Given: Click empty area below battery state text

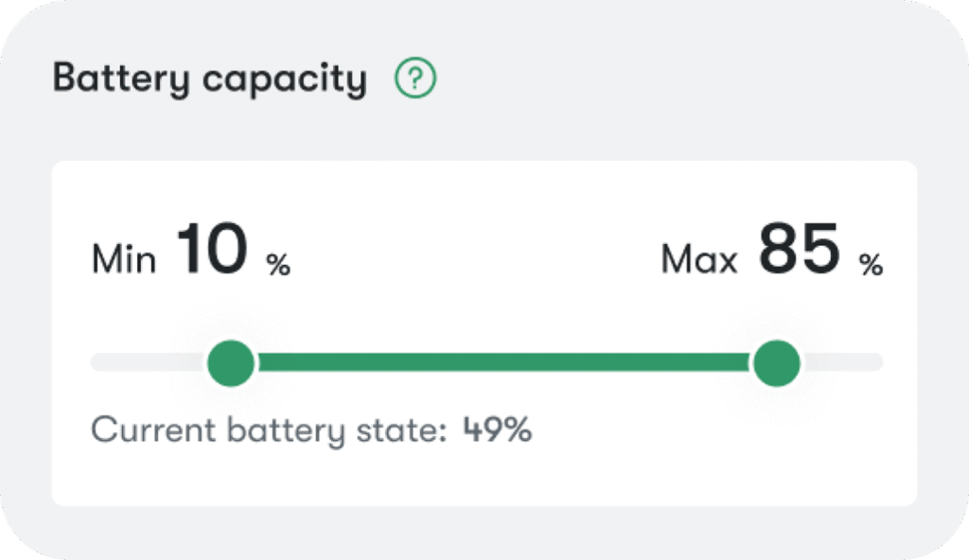Looking at the screenshot, I should [x=473, y=476].
